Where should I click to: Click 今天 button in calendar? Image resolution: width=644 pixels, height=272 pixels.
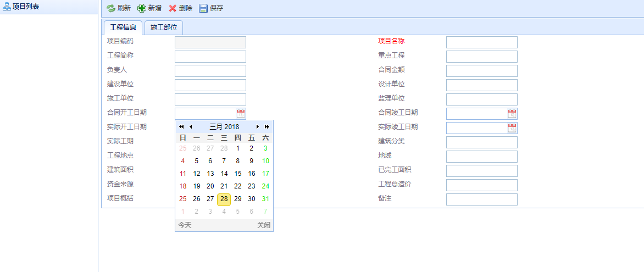tap(185, 225)
